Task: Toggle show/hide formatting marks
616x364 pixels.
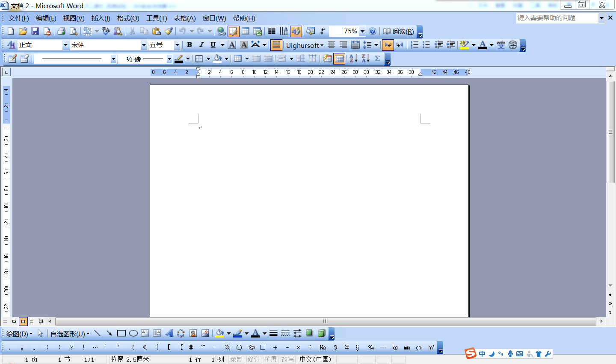Action: click(323, 31)
